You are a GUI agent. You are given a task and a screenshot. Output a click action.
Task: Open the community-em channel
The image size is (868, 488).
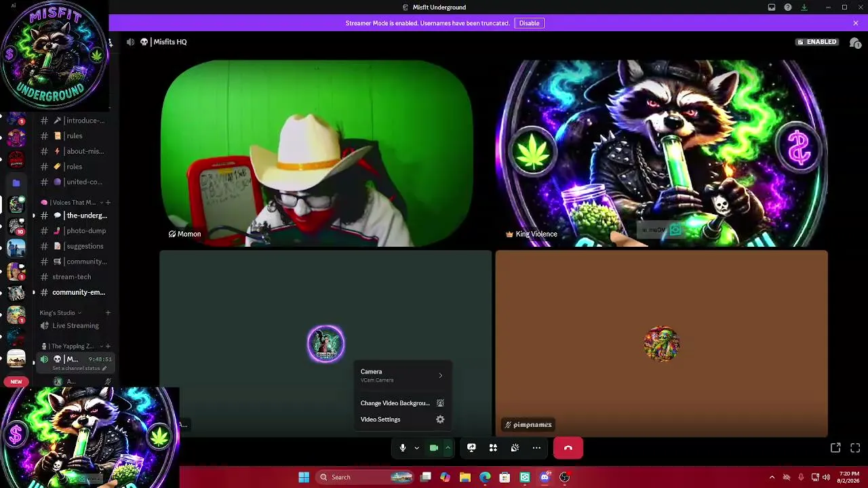tap(76, 292)
